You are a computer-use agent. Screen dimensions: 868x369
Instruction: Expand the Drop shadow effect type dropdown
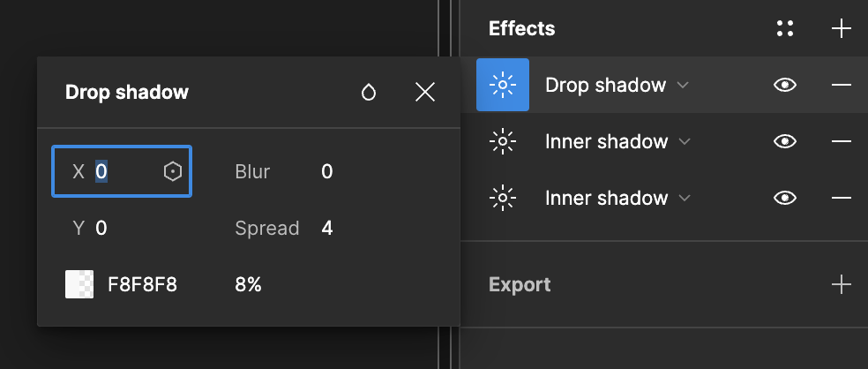coord(682,86)
